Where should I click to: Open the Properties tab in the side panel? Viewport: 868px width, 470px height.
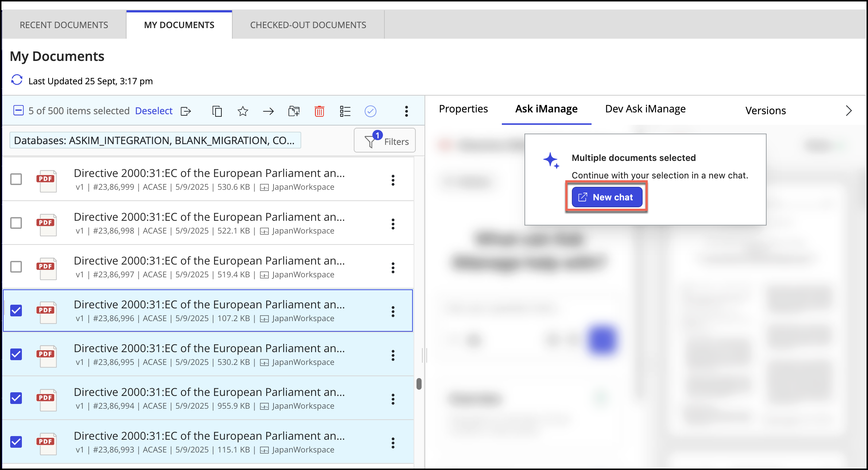[x=463, y=109]
